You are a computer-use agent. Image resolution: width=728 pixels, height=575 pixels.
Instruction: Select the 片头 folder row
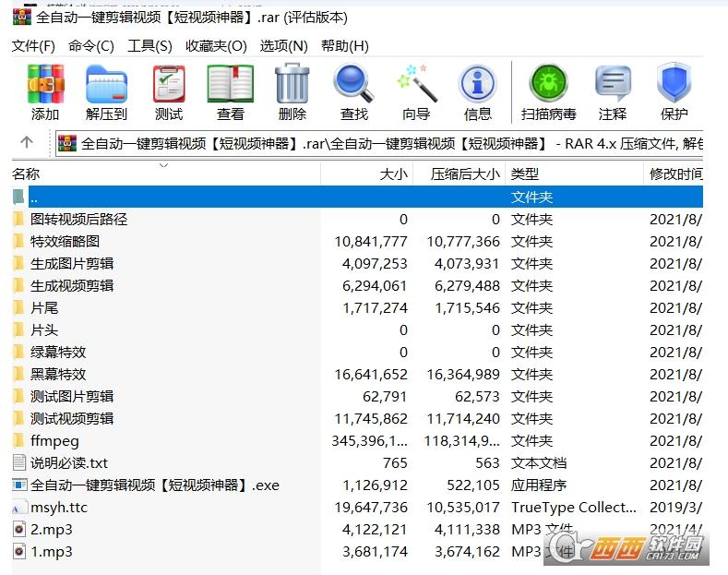pos(357,329)
